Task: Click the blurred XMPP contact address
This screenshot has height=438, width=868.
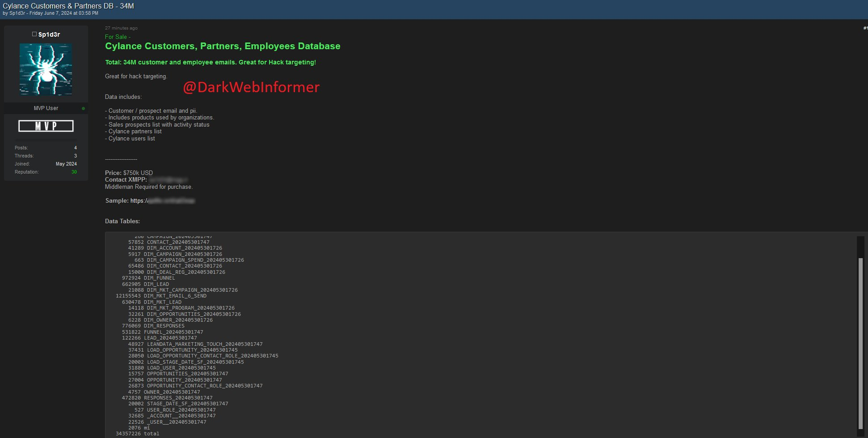Action: 168,180
